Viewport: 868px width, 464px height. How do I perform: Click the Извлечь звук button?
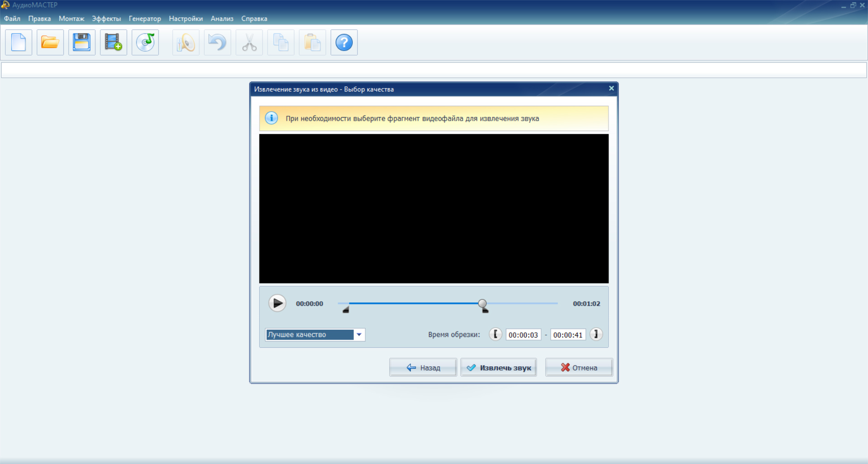(499, 368)
